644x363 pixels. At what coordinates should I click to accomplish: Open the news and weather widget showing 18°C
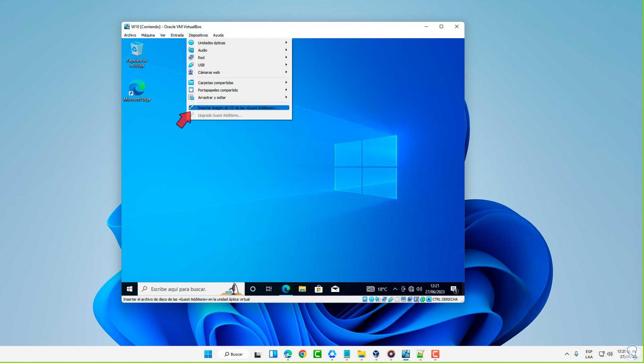(377, 289)
